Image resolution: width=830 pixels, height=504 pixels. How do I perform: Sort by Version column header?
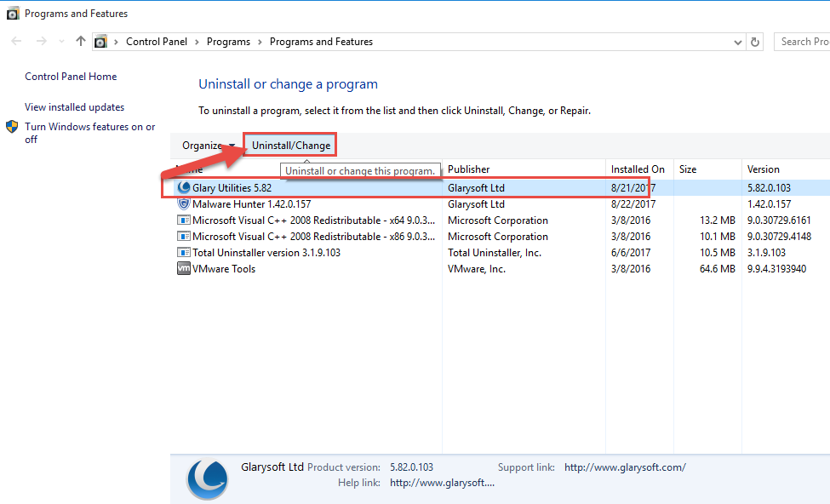tap(786, 169)
